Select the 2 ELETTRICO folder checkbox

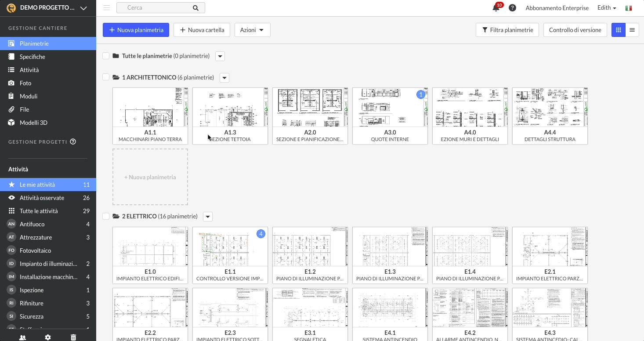click(x=106, y=216)
